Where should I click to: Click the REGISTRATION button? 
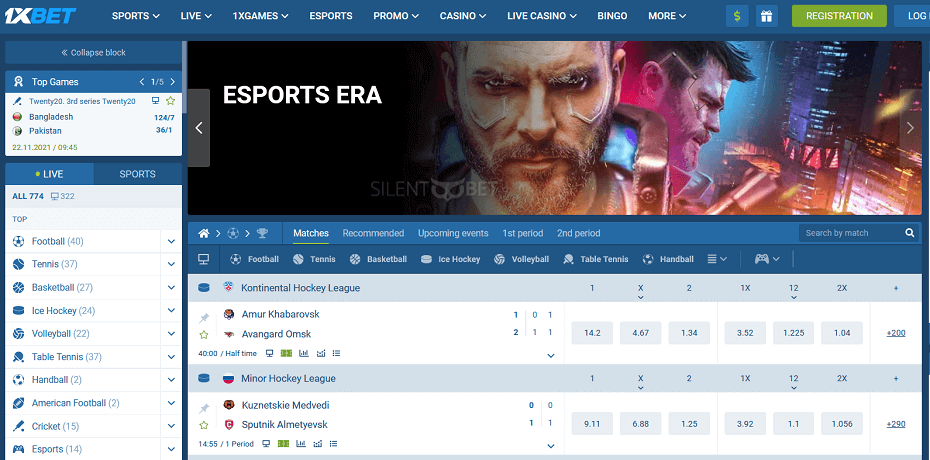(839, 16)
